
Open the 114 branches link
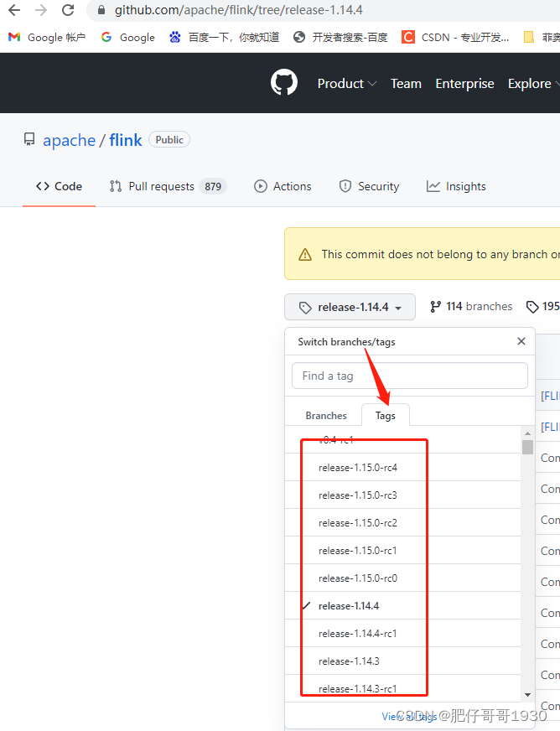click(471, 306)
